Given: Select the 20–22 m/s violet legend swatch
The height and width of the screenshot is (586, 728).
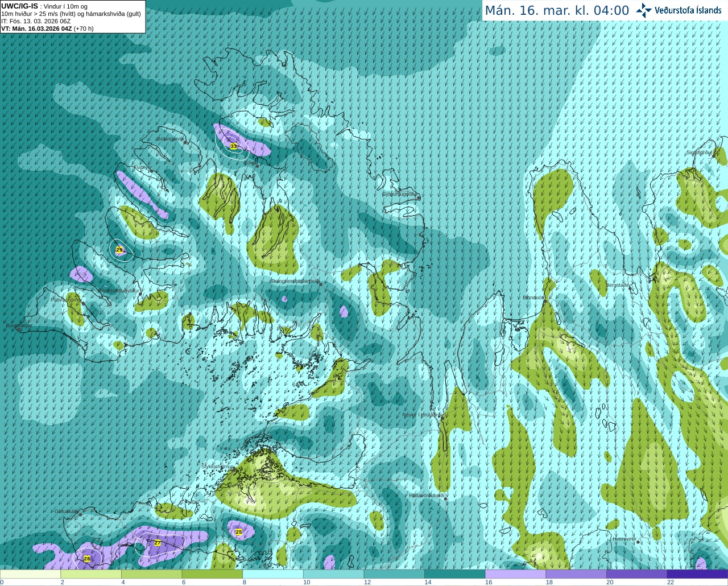Looking at the screenshot, I should (637, 574).
